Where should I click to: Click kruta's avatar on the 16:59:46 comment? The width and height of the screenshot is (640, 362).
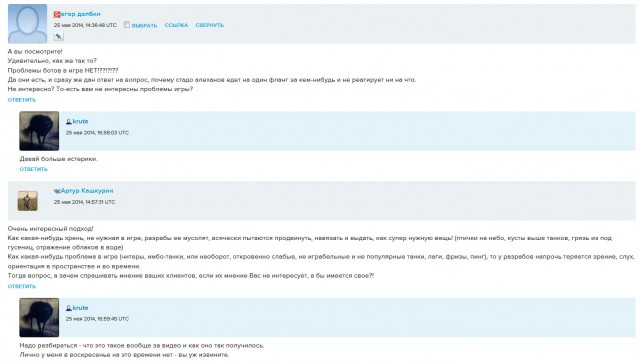[39, 318]
